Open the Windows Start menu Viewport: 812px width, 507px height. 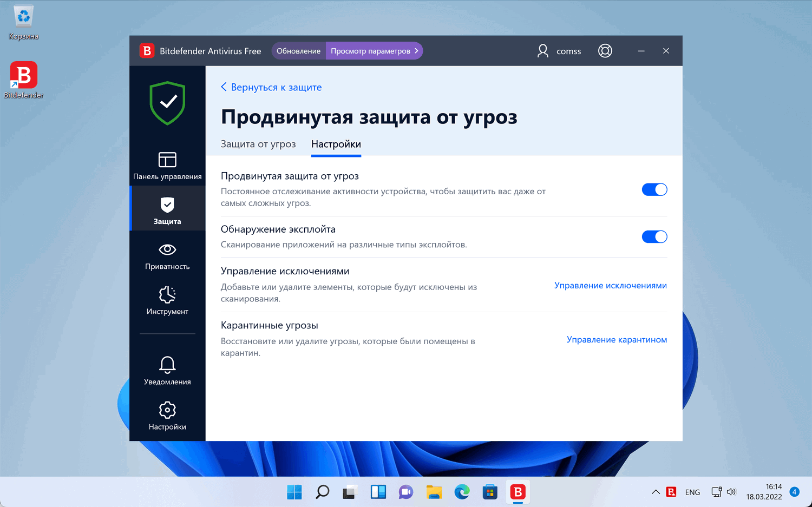pyautogui.click(x=294, y=492)
